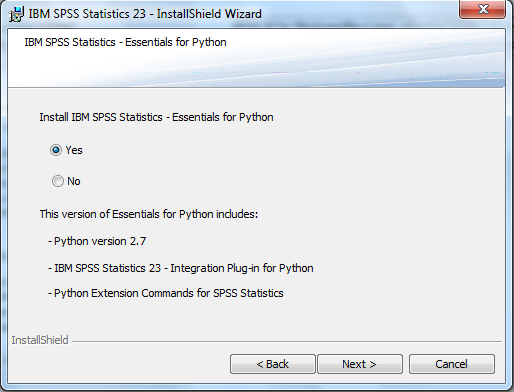Click the installer icon in title bar

click(16, 14)
